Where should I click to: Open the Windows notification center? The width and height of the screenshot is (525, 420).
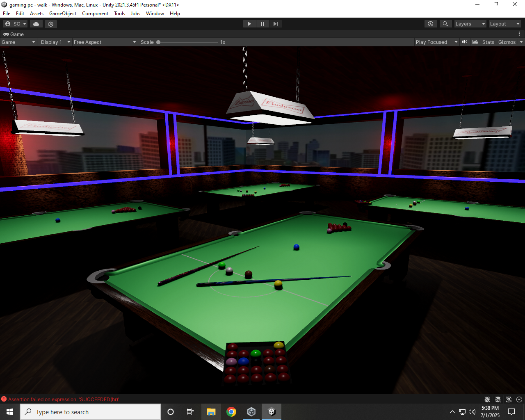[511, 412]
